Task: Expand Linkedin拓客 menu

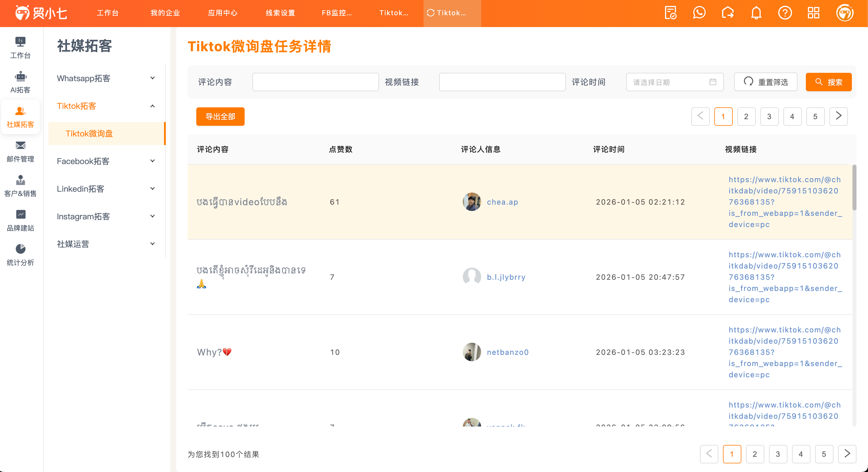Action: pyautogui.click(x=106, y=189)
